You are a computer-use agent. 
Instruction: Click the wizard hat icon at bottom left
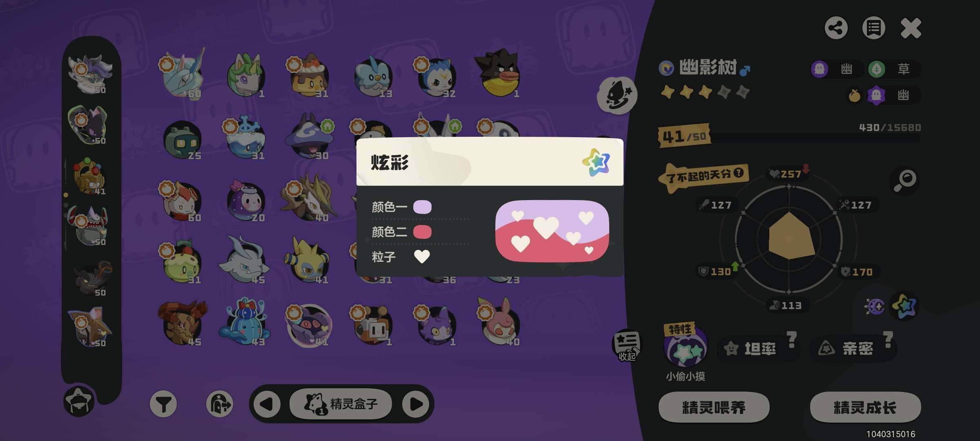79,401
